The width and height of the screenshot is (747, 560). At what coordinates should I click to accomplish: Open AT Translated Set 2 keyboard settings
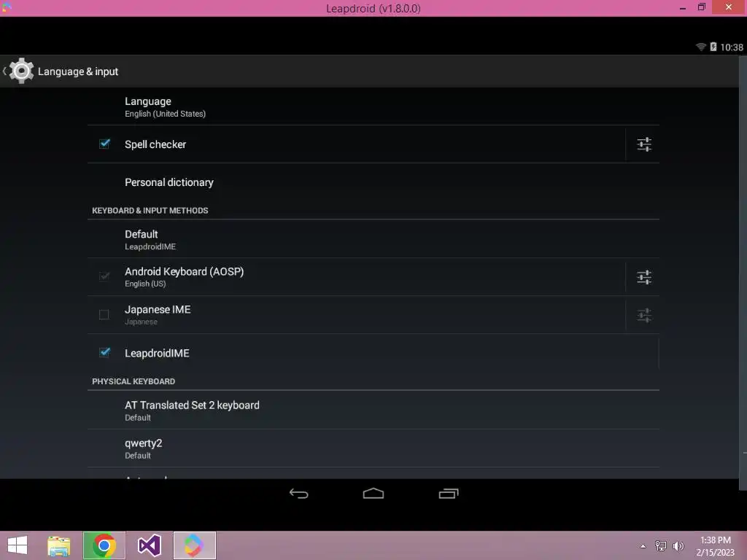373,411
